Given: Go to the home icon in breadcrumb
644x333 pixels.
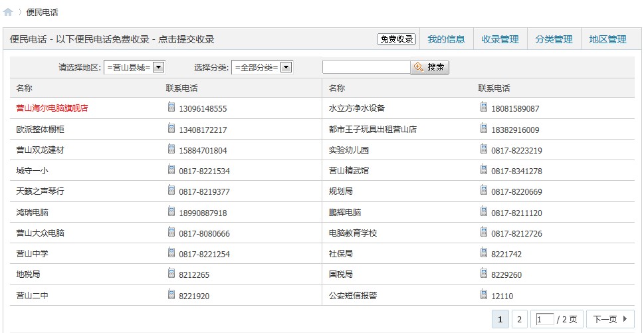Looking at the screenshot, I should 7,13.
